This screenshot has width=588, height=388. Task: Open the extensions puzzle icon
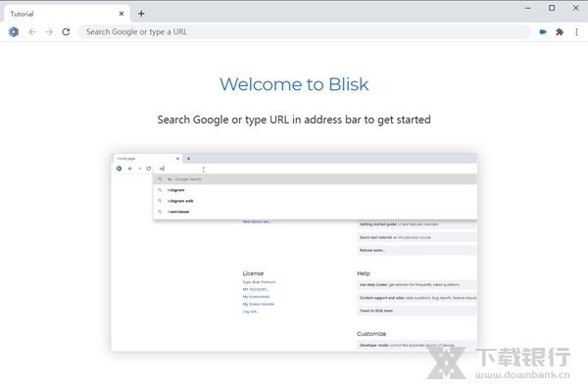pyautogui.click(x=560, y=32)
